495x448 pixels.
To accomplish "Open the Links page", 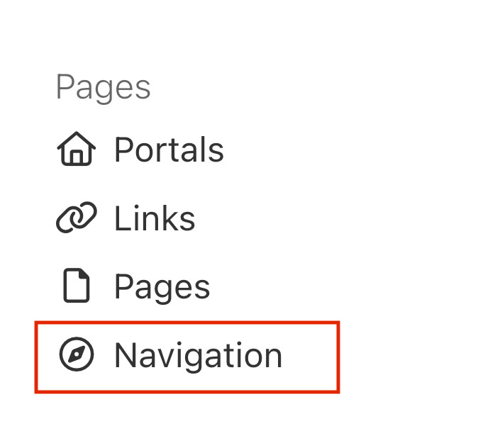I will click(155, 219).
